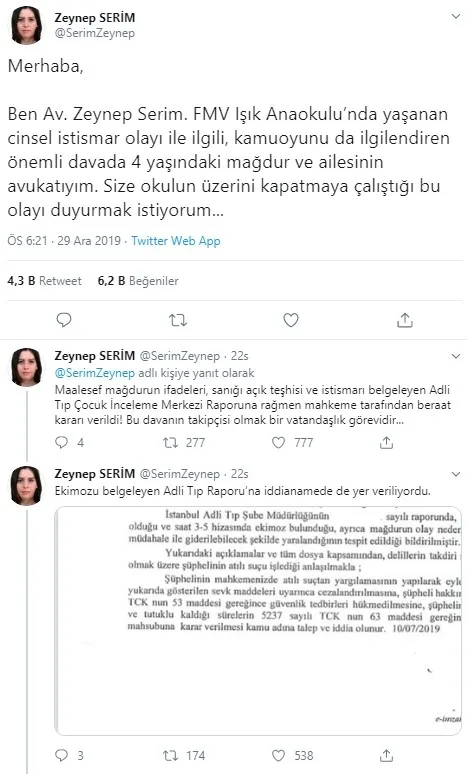Share the main tweet
The width and height of the screenshot is (468, 774).
pos(404,320)
